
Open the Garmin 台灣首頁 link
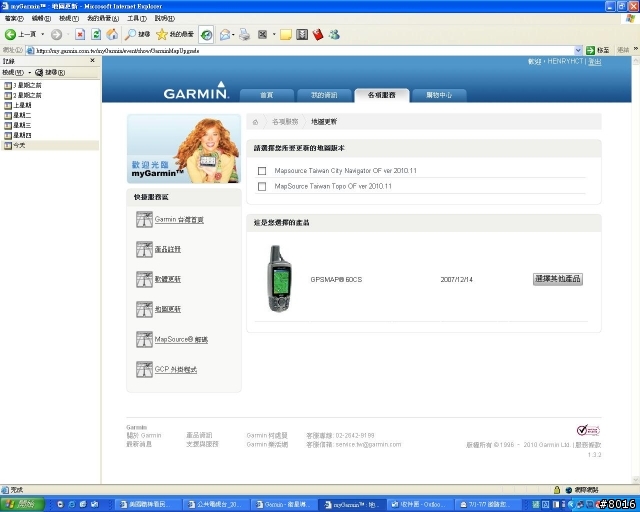click(x=179, y=220)
